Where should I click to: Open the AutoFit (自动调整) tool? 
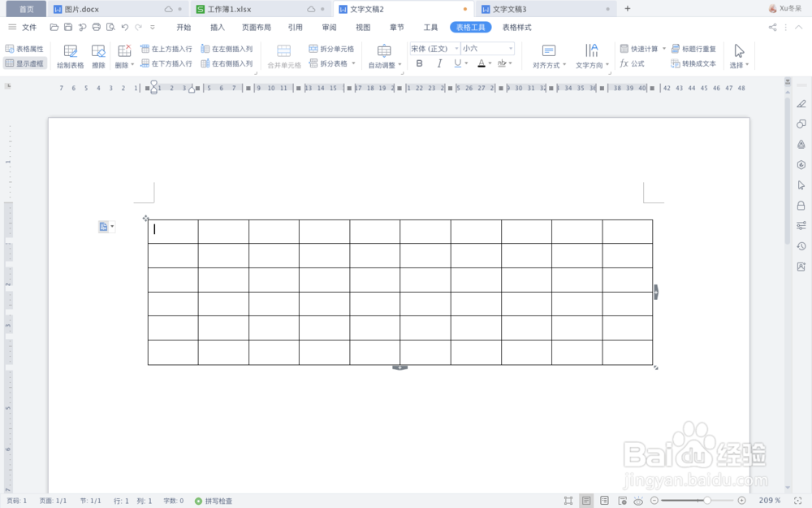click(383, 55)
